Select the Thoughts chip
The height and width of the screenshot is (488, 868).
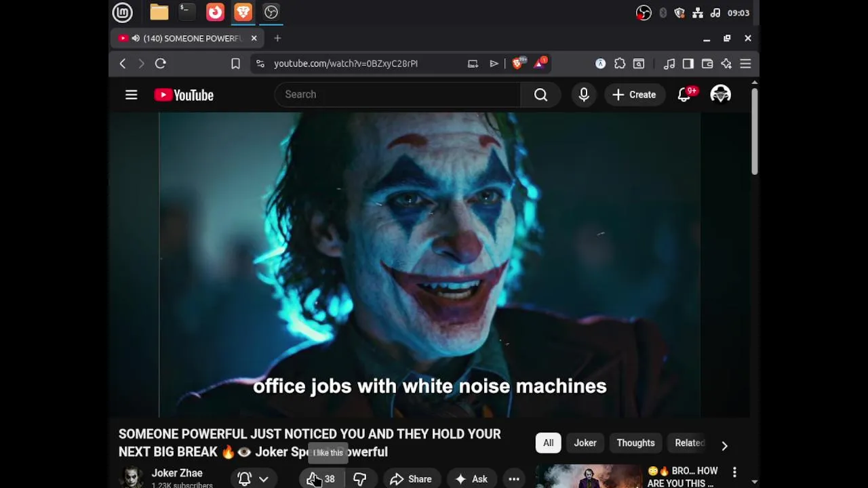635,443
